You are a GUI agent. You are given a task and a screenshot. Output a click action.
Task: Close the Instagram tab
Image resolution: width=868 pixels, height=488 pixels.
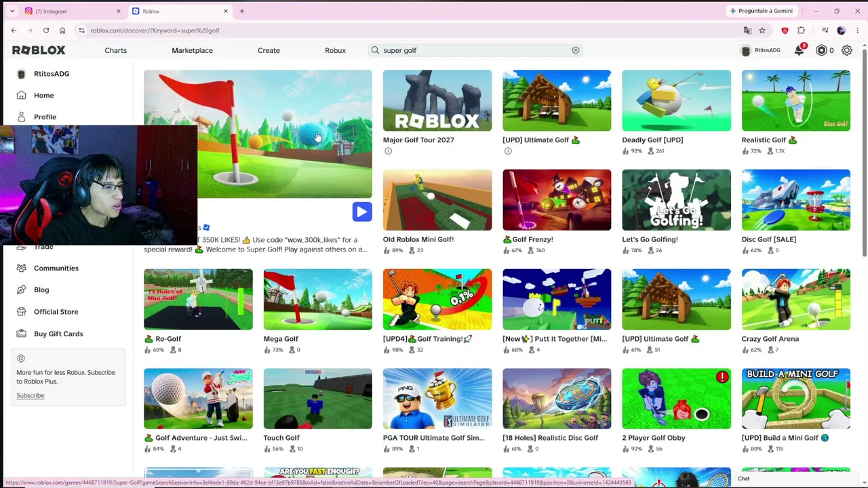pos(118,11)
